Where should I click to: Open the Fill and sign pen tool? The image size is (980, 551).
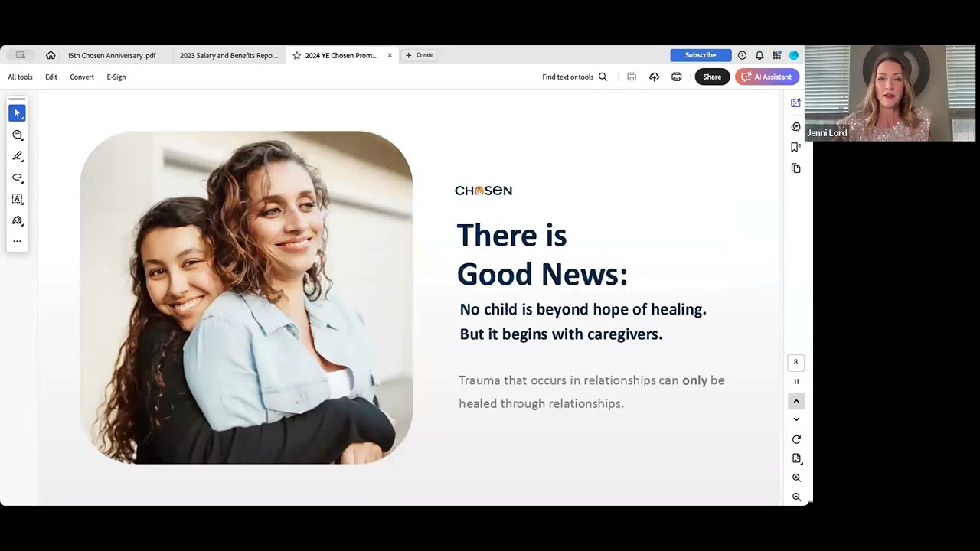click(17, 220)
